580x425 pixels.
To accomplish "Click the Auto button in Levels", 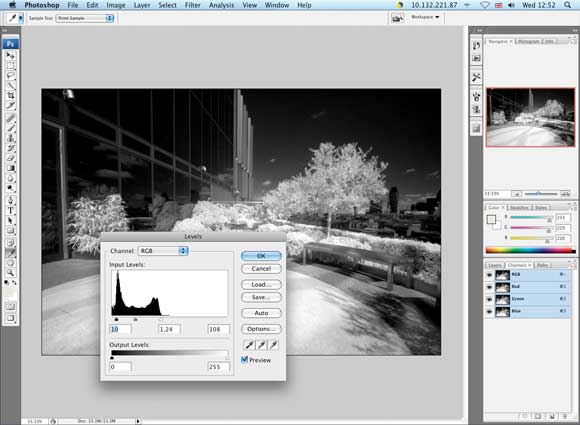I will [x=261, y=313].
